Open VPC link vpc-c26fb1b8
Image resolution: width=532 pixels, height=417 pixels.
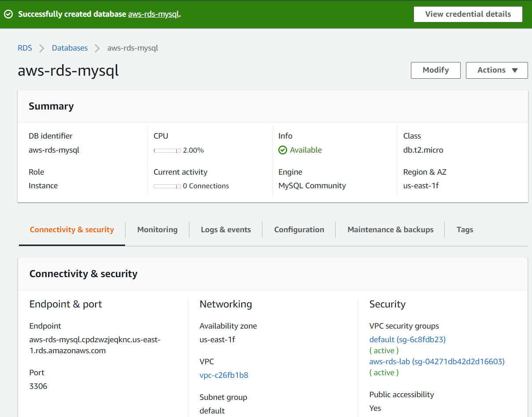tap(224, 375)
